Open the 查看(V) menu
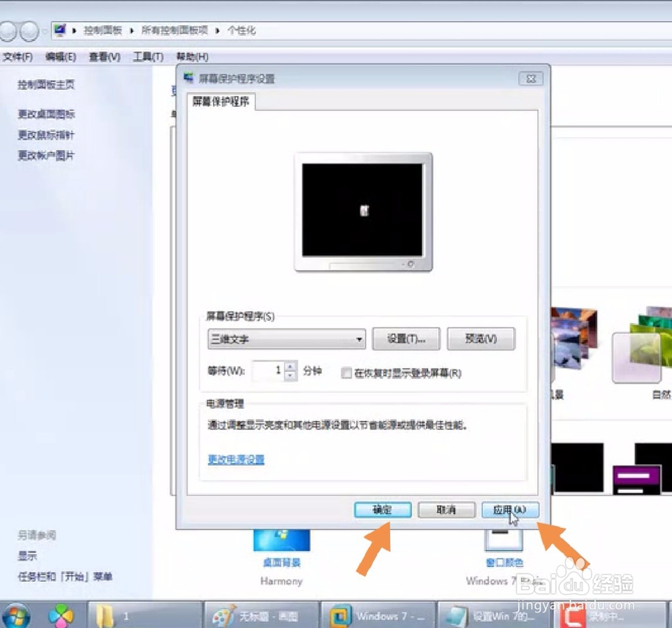 pos(105,56)
